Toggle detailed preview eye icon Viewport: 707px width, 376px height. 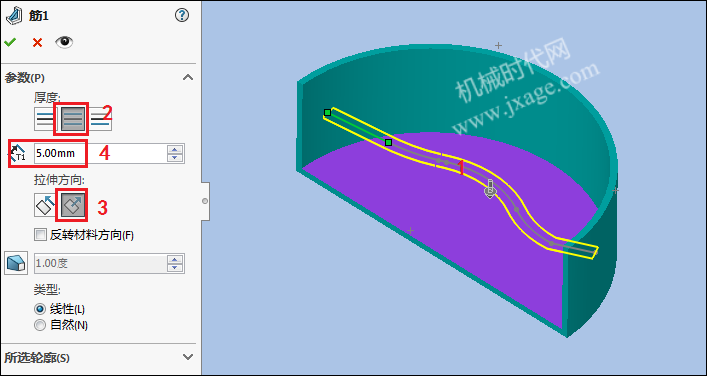[64, 42]
